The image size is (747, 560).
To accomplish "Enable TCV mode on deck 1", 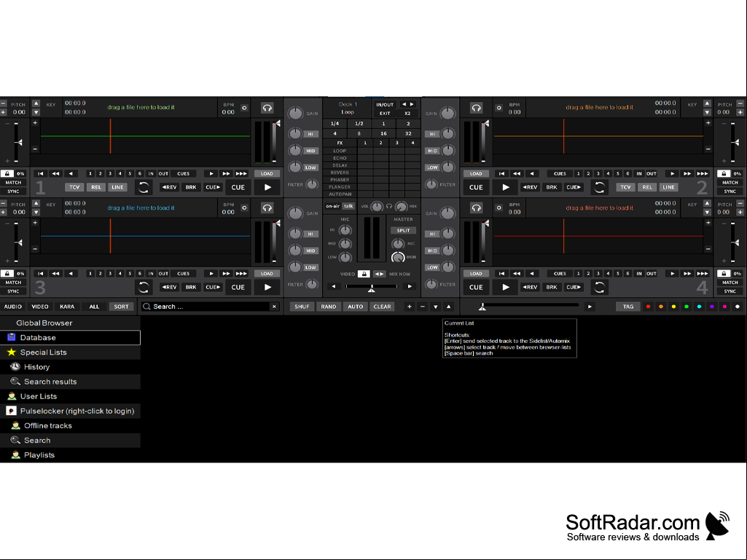I will 74,187.
